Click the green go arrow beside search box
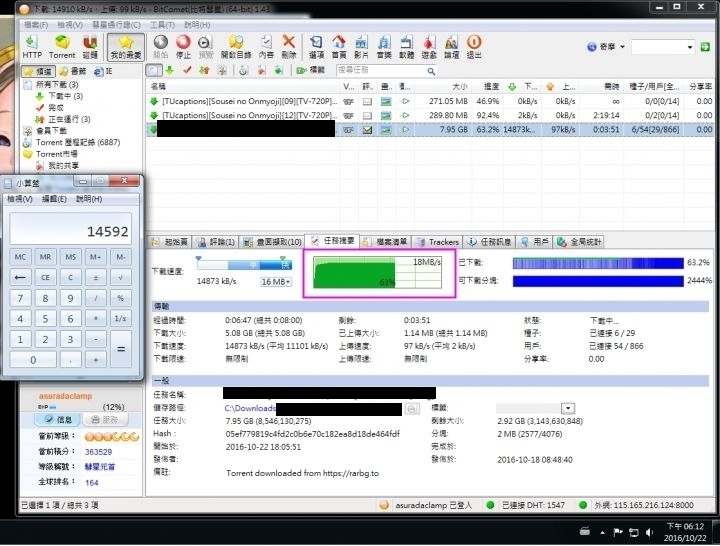 pyautogui.click(x=705, y=47)
